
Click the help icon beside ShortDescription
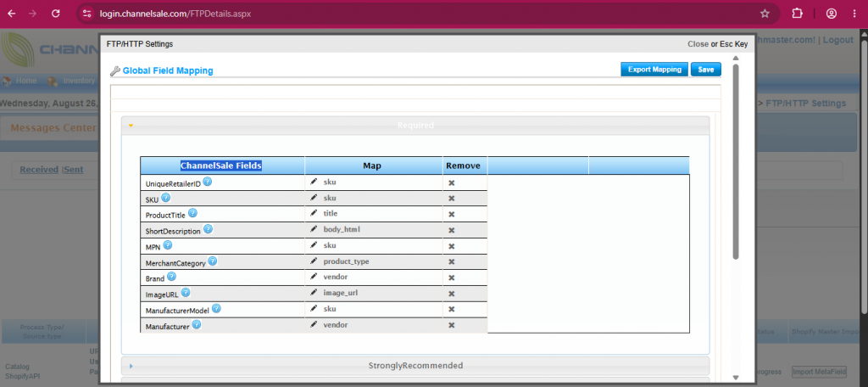click(208, 229)
